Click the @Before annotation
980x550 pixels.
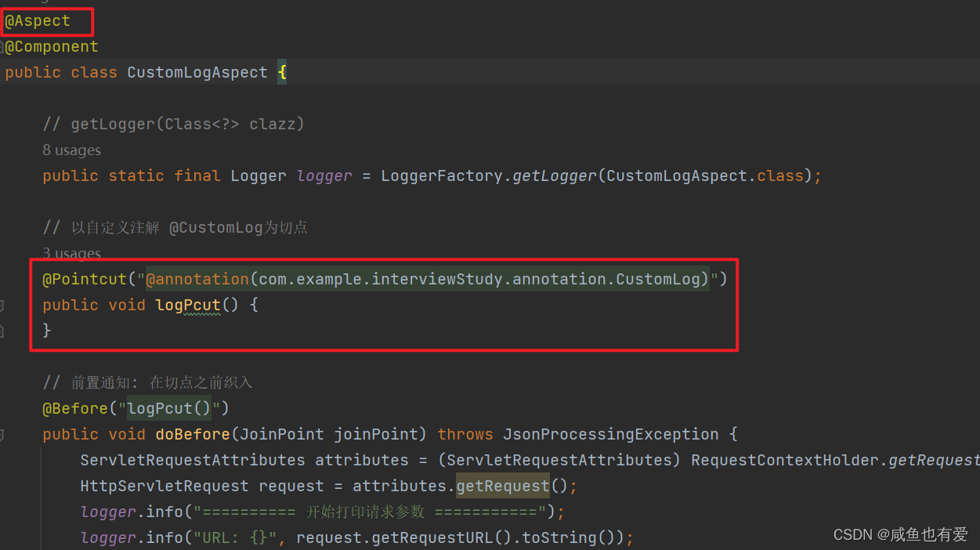(x=75, y=408)
